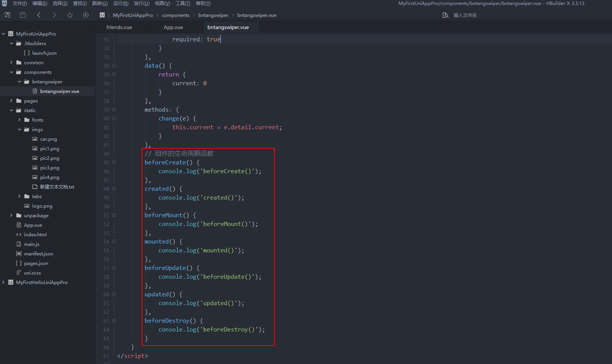Expand the common folder chevron

tap(11, 62)
